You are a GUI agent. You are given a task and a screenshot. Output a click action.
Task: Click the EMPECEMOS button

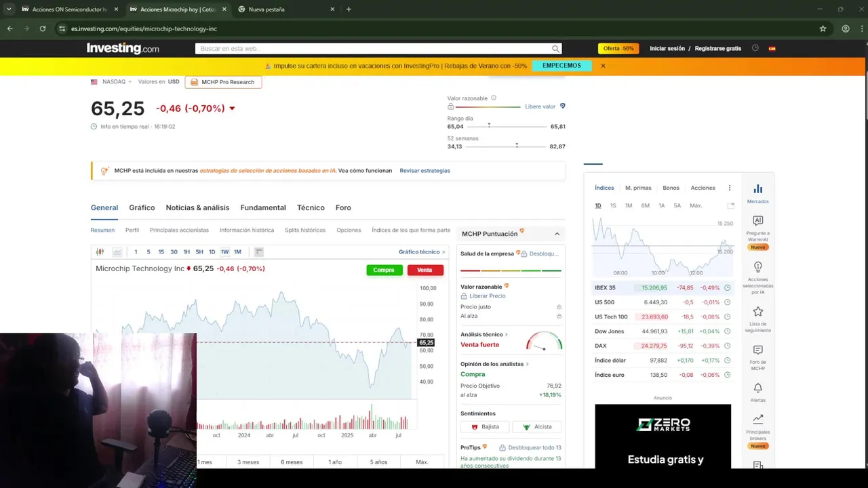[562, 66]
